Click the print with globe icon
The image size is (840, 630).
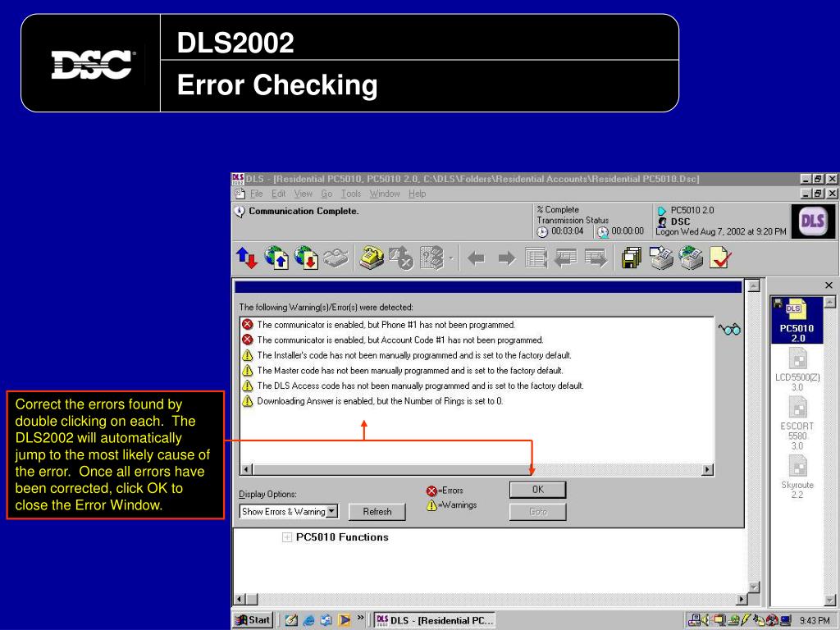pos(691,258)
